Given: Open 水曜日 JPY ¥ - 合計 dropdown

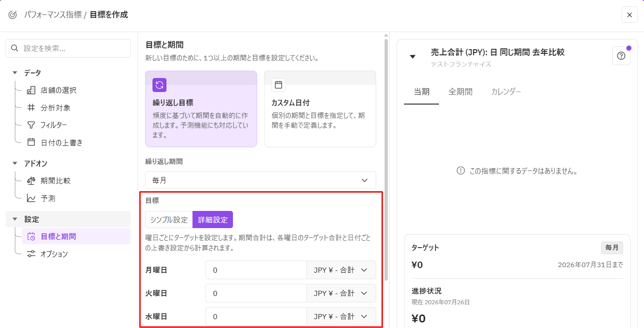Looking at the screenshot, I should (x=341, y=316).
